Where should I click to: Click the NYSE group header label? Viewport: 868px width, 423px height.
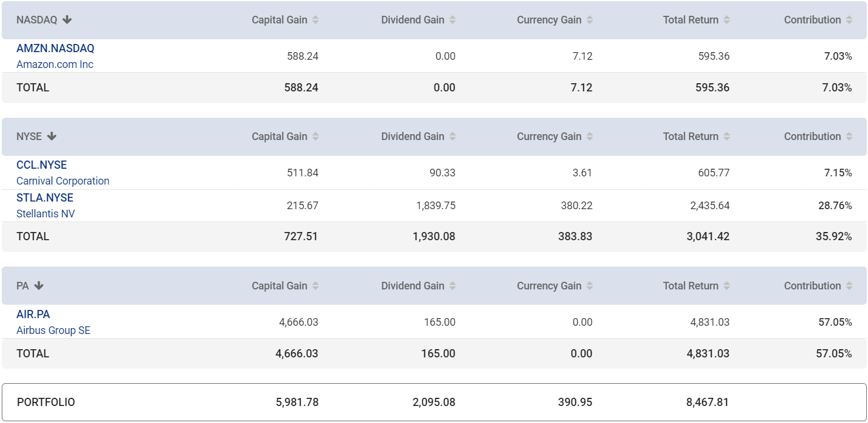click(x=29, y=137)
